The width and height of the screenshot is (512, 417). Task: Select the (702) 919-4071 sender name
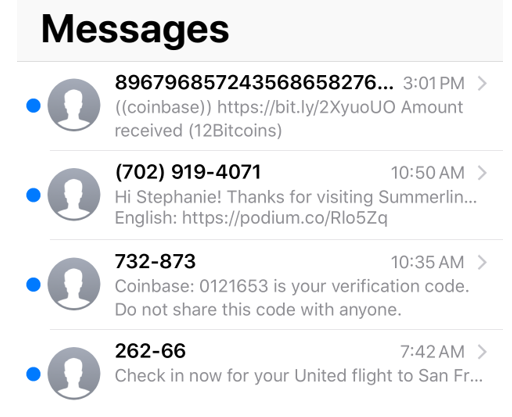[188, 172]
